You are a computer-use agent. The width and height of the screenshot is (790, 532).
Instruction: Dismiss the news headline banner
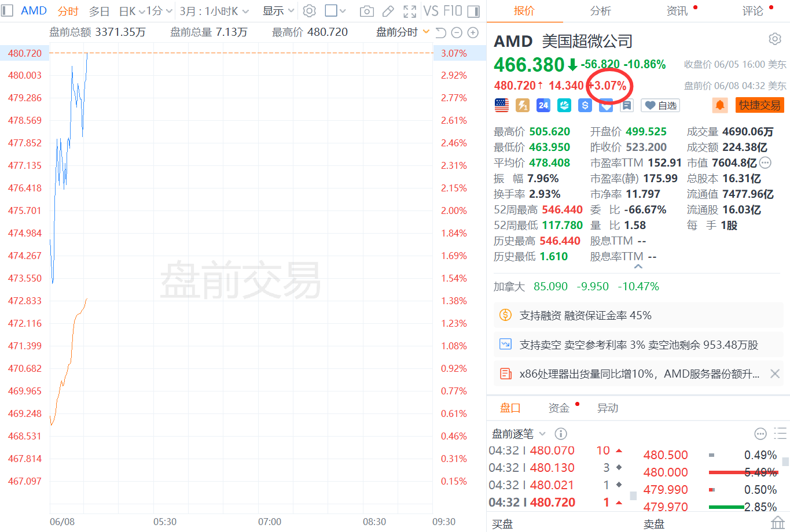click(775, 374)
